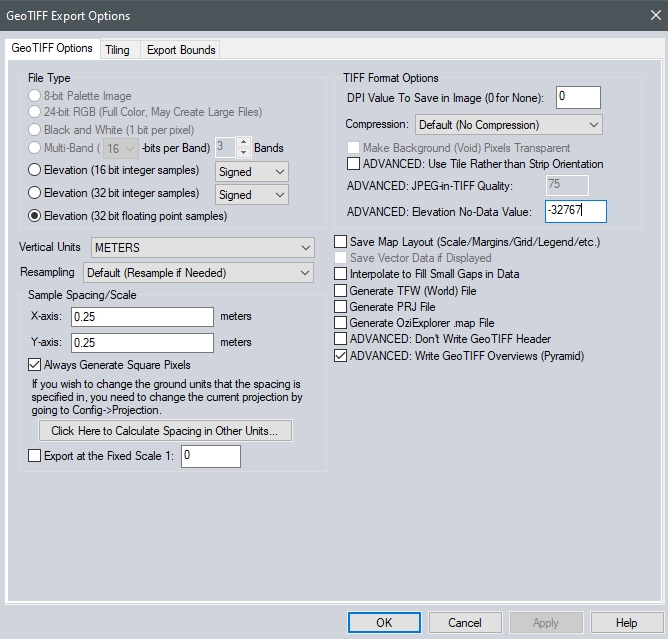Open Signed dropdown for 16 bit elevation

pos(252,171)
